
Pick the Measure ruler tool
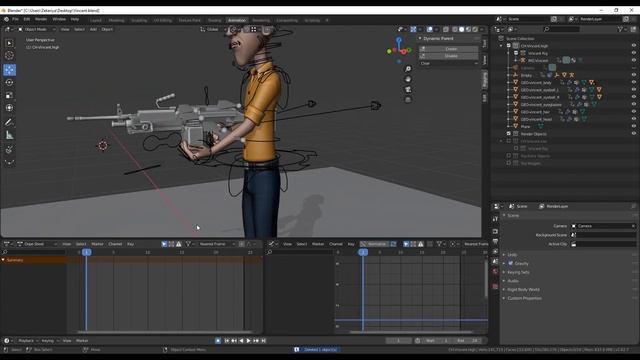tap(9, 136)
